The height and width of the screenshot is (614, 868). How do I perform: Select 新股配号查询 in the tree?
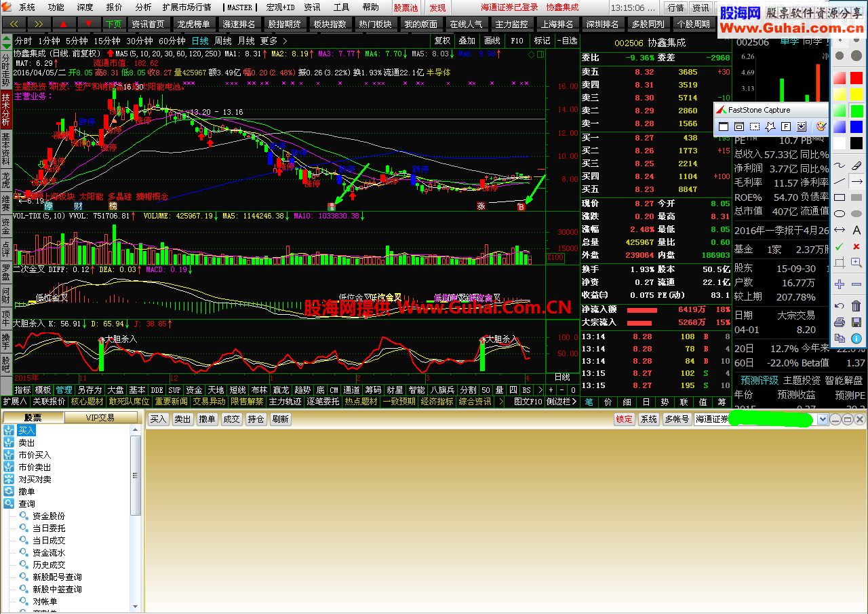tap(57, 577)
